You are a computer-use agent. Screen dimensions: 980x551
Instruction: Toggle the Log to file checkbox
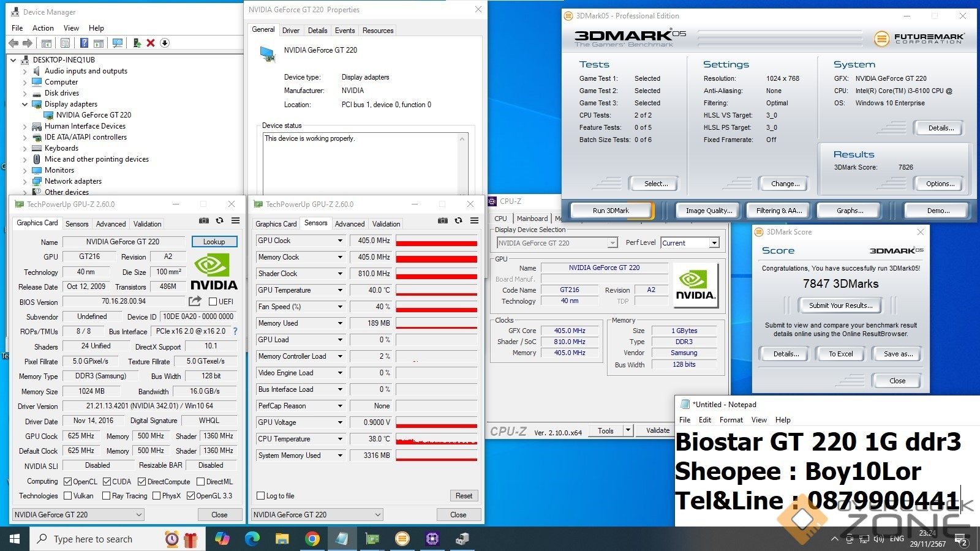[x=261, y=496]
